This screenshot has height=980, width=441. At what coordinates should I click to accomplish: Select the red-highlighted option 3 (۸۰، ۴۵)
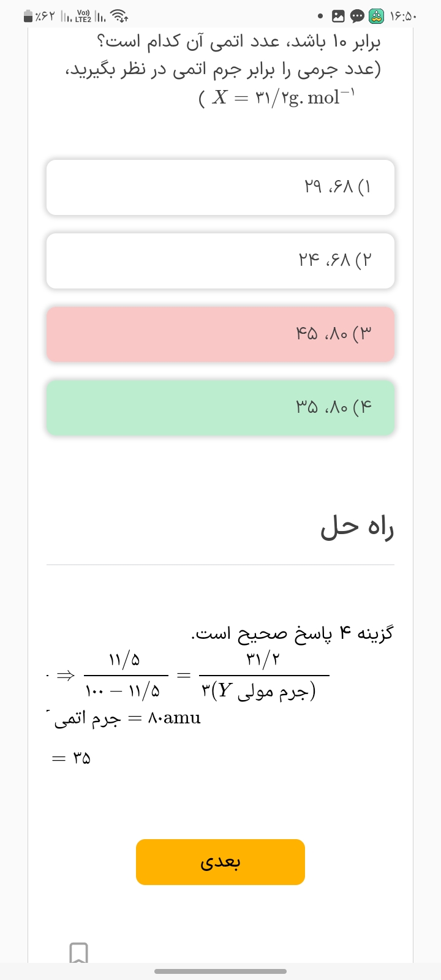(x=221, y=334)
